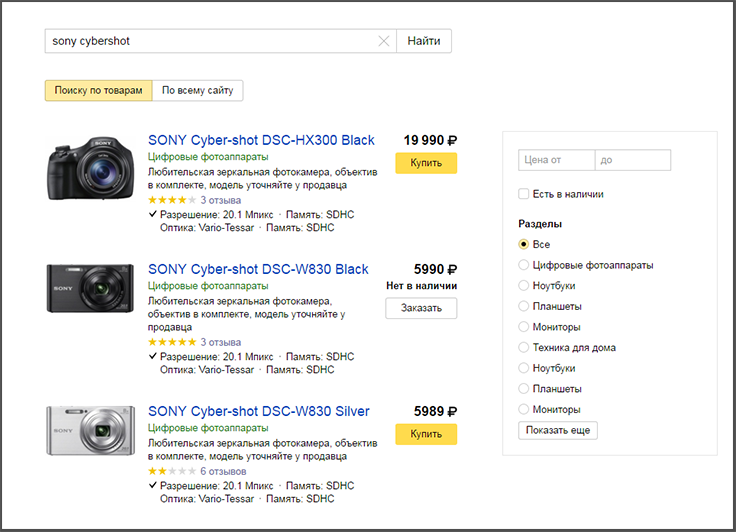Viewport: 736px width, 532px height.
Task: Select Цифровые фотоаппараты radio option
Action: point(524,265)
